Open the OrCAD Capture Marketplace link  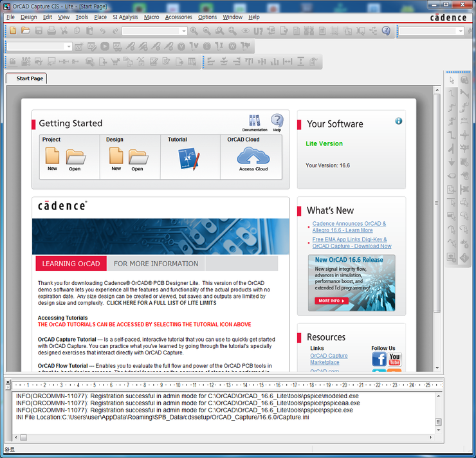click(329, 359)
